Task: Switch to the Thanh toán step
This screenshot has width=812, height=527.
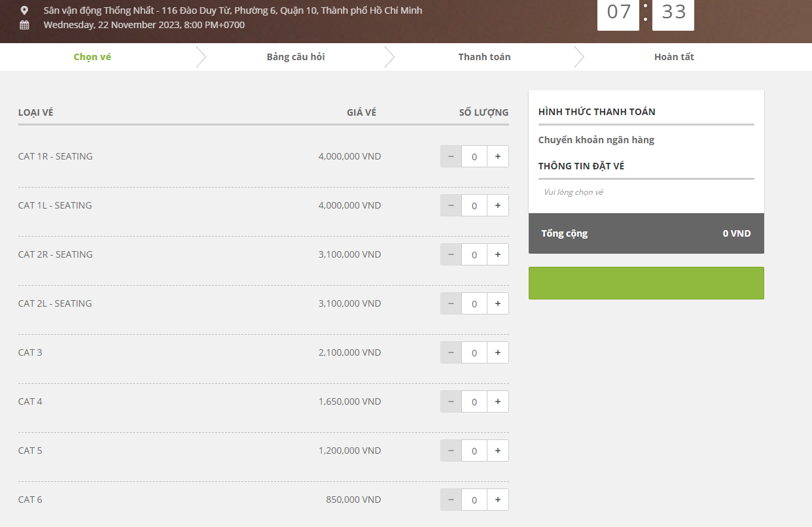Action: (x=484, y=57)
